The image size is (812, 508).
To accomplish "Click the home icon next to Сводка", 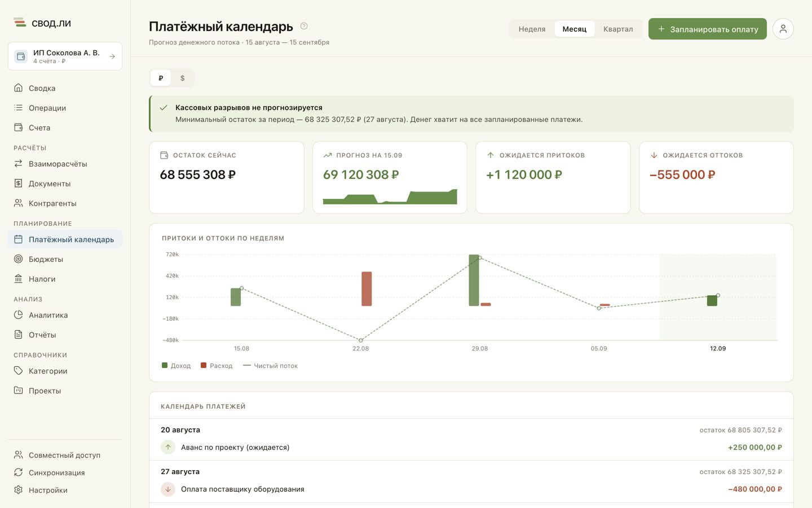I will pyautogui.click(x=19, y=88).
